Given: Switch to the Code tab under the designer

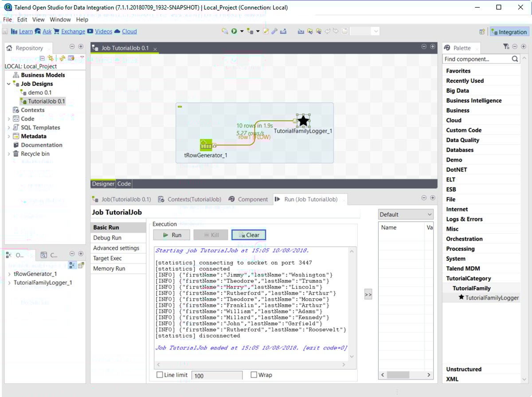Looking at the screenshot, I should [x=124, y=183].
